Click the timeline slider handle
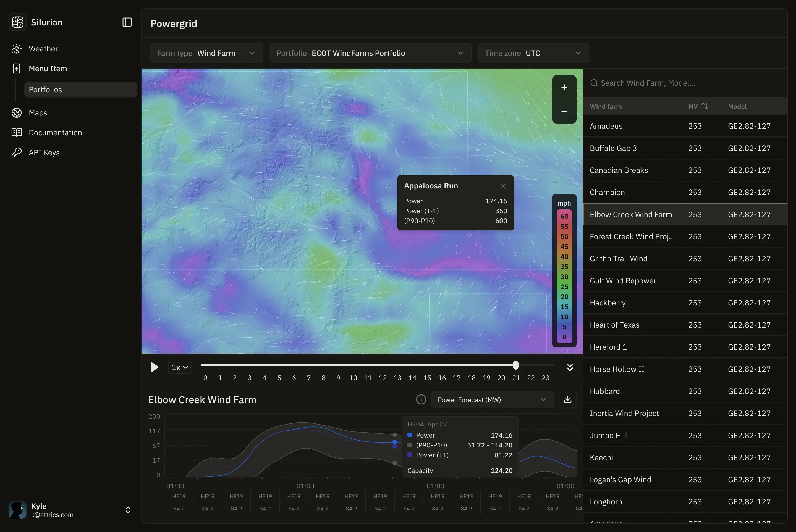796x532 pixels. 516,365
